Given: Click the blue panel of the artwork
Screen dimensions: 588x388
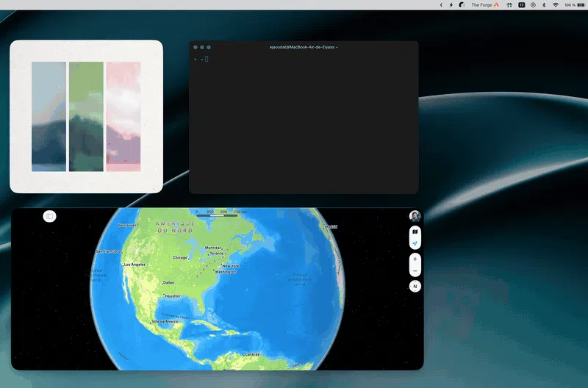Looking at the screenshot, I should click(49, 117).
